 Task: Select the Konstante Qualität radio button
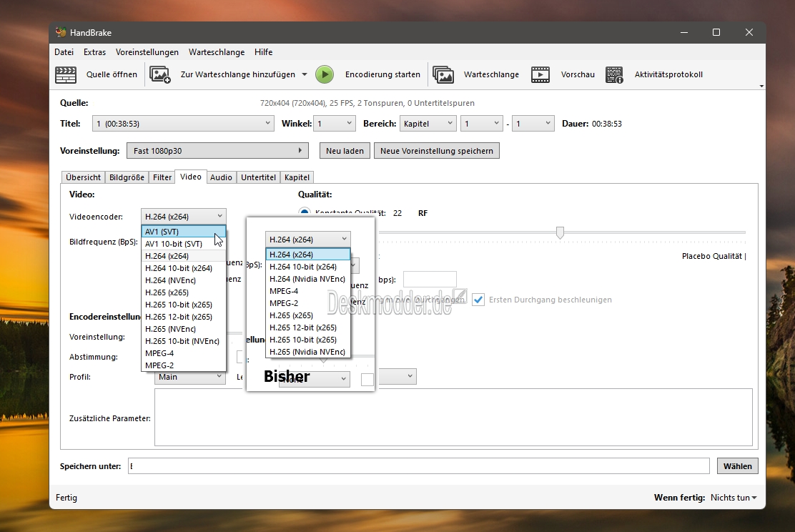pyautogui.click(x=305, y=212)
